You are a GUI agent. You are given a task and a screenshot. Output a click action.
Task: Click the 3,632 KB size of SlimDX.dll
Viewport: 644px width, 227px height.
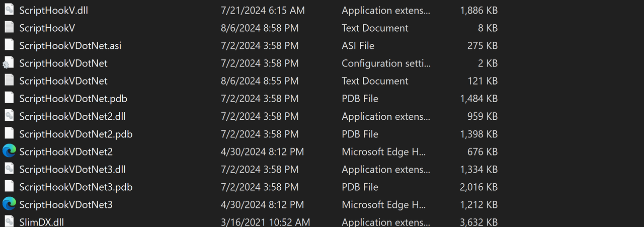(478, 222)
